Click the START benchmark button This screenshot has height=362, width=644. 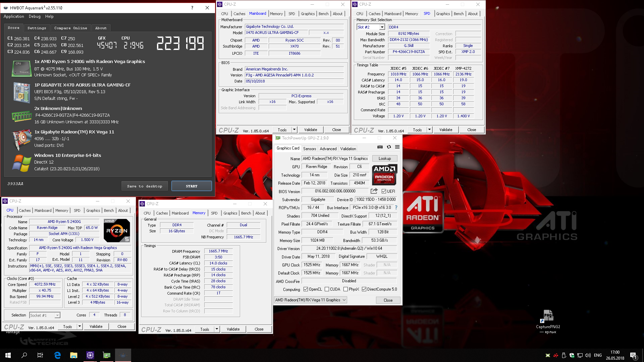[x=192, y=186]
